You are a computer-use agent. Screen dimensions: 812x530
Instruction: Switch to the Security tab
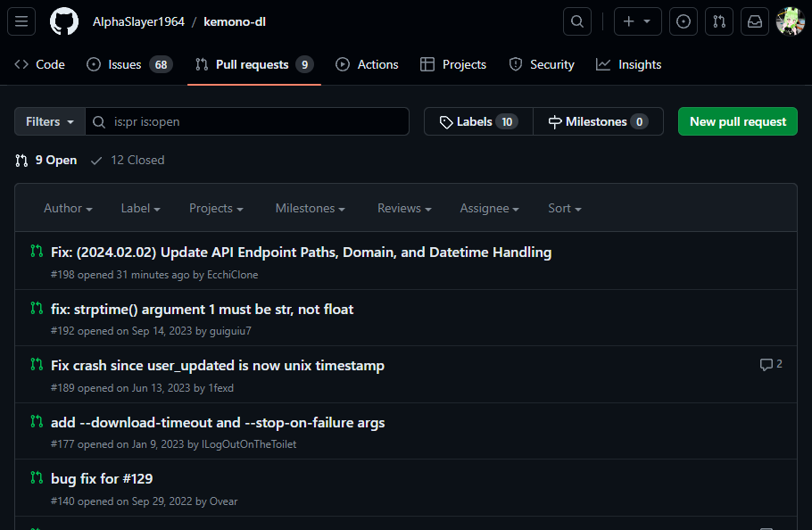click(x=542, y=65)
